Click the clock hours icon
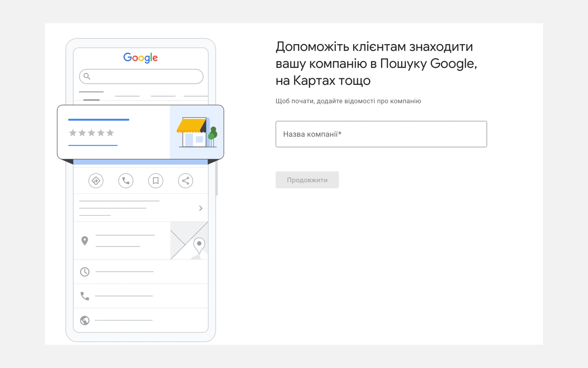 [x=85, y=272]
